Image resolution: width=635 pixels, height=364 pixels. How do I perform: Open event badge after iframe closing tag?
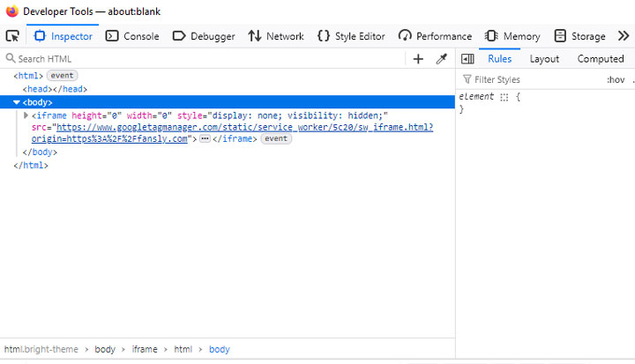point(276,138)
